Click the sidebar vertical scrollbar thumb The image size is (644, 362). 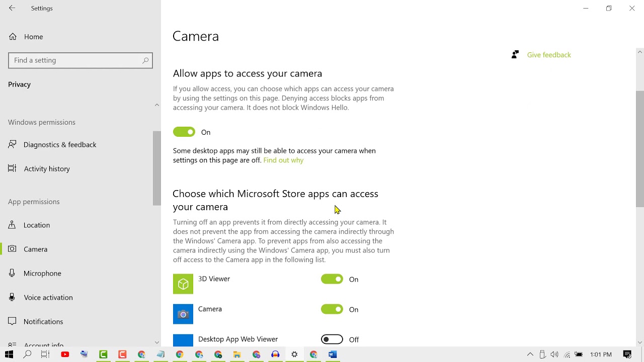(157, 168)
